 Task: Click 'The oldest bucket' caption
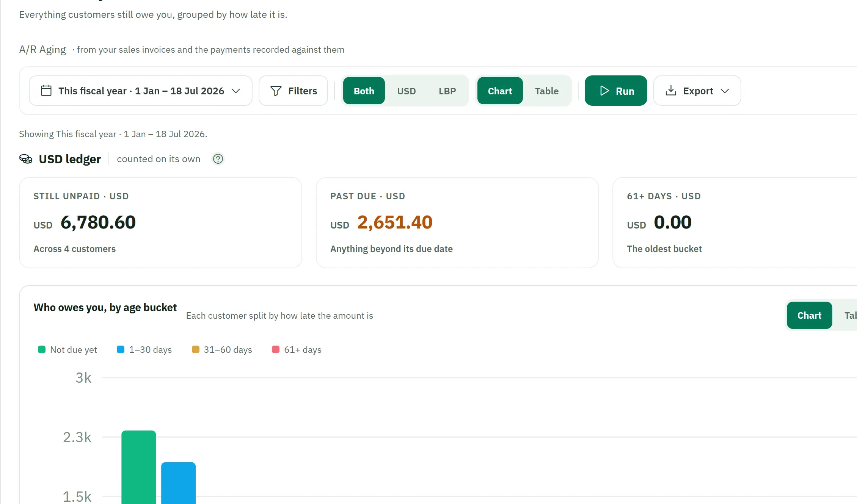[x=664, y=249]
